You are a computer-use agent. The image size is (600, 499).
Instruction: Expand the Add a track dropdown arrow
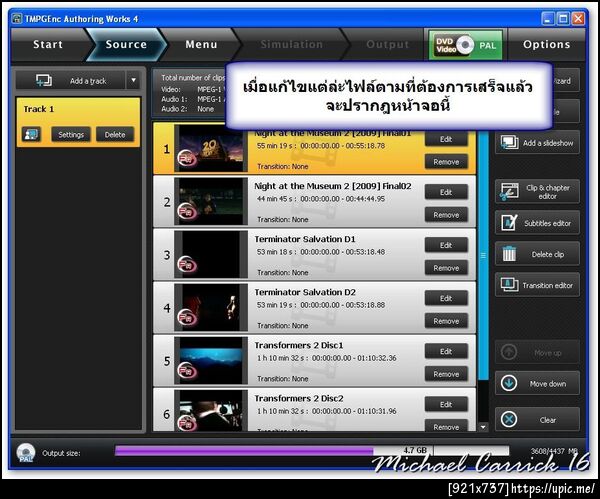pyautogui.click(x=134, y=81)
